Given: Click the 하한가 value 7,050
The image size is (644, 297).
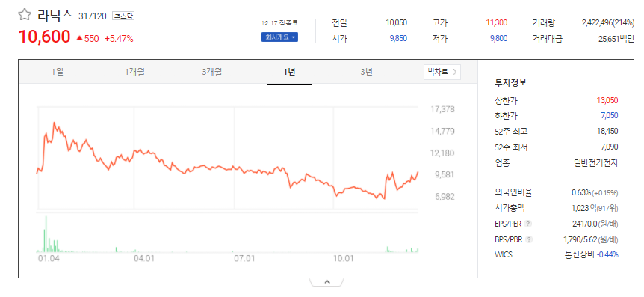Looking at the screenshot, I should (610, 116).
